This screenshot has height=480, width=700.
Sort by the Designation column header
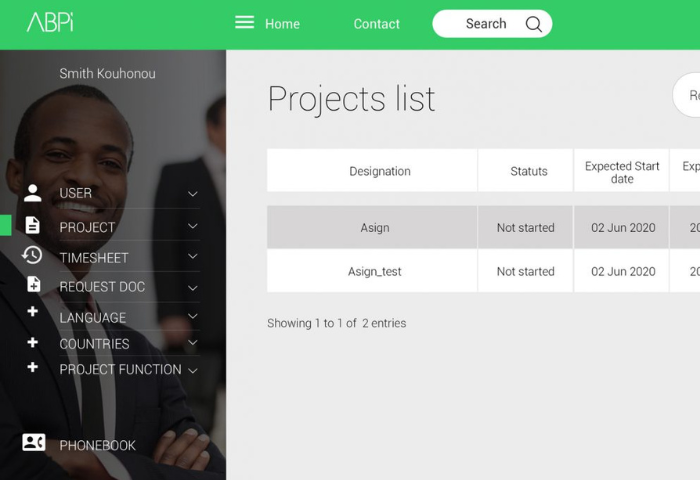pos(379,171)
